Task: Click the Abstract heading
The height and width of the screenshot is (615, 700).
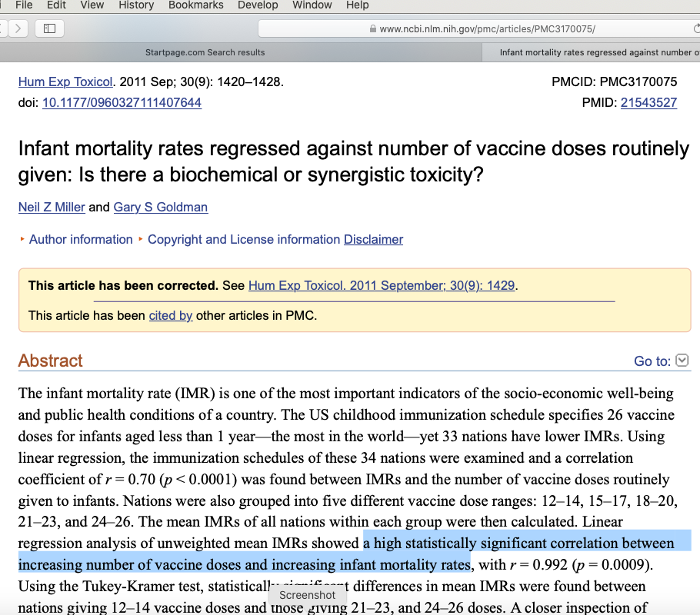Action: pyautogui.click(x=51, y=361)
